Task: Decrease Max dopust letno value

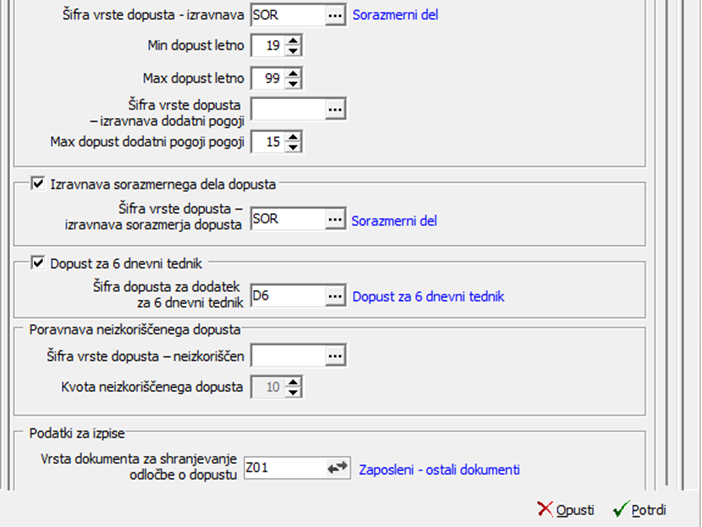Action: [x=293, y=83]
